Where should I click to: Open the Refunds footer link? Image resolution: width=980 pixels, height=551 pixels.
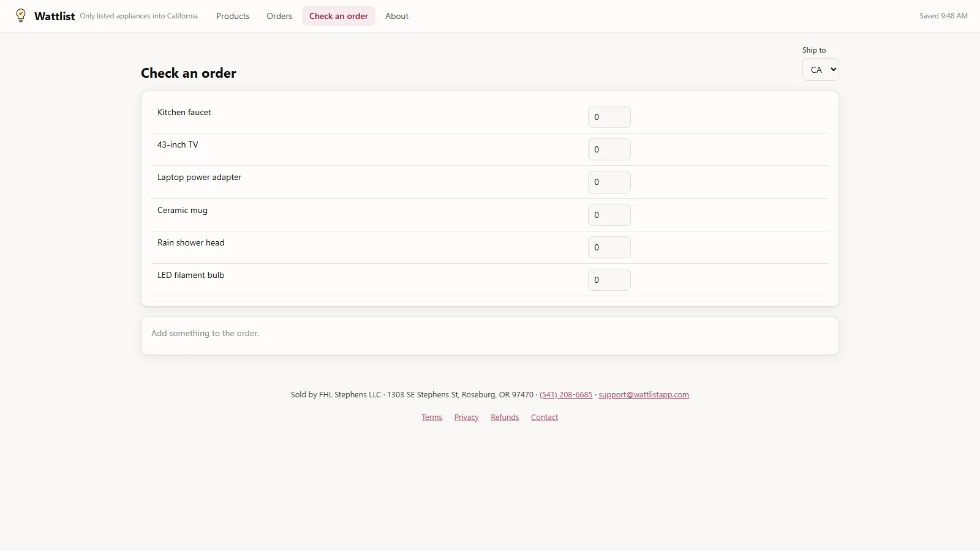coord(505,418)
